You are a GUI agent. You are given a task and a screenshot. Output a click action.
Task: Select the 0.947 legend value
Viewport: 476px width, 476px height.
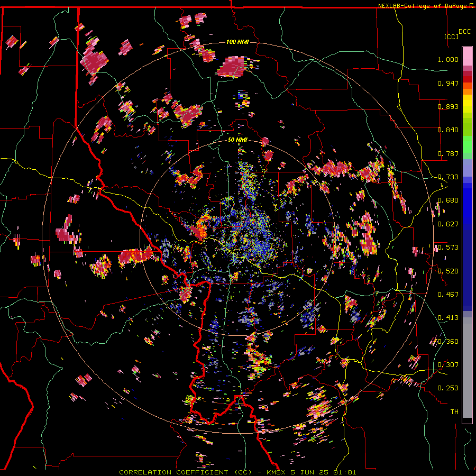[448, 83]
